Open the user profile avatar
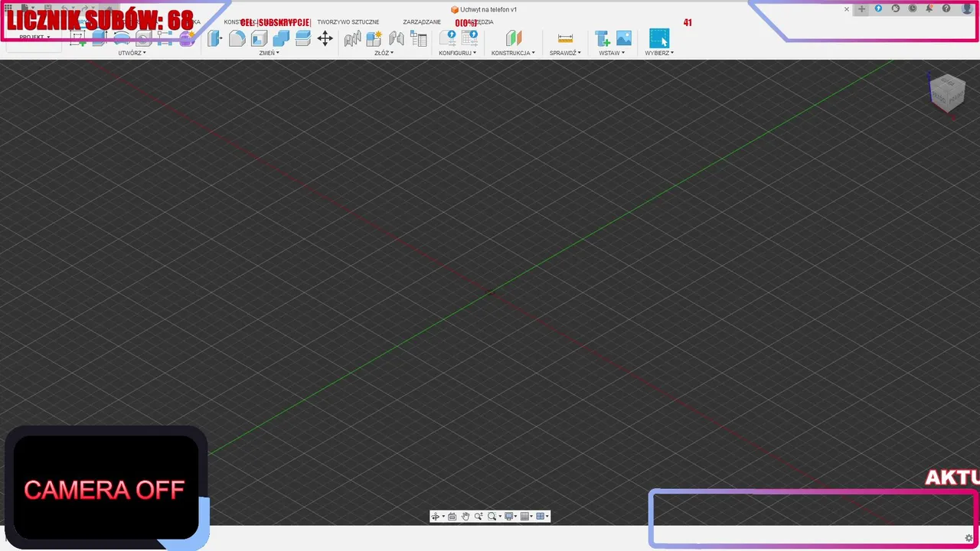This screenshot has width=980, height=551. [967, 8]
